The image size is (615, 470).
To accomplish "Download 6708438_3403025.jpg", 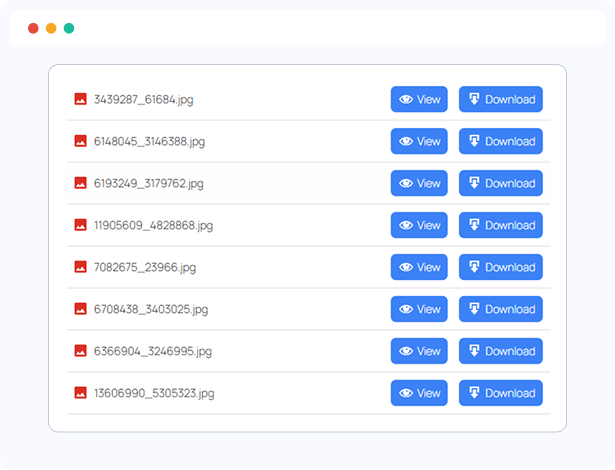I will (x=501, y=309).
